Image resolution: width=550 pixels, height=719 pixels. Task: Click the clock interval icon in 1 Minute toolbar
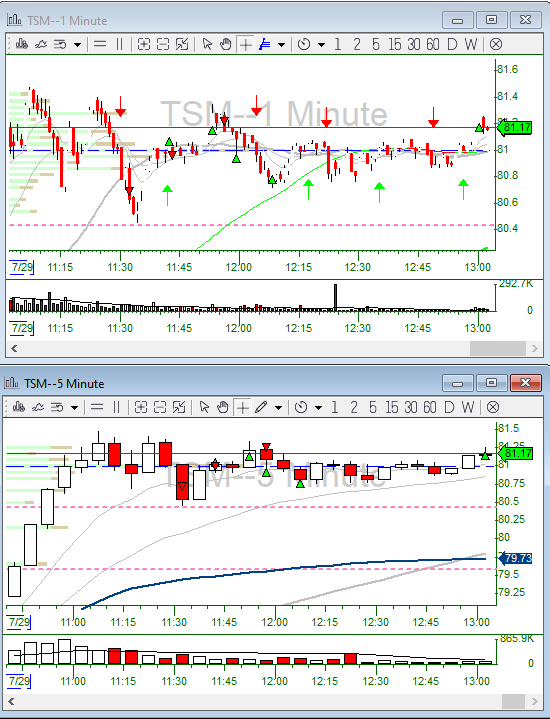pyautogui.click(x=304, y=44)
